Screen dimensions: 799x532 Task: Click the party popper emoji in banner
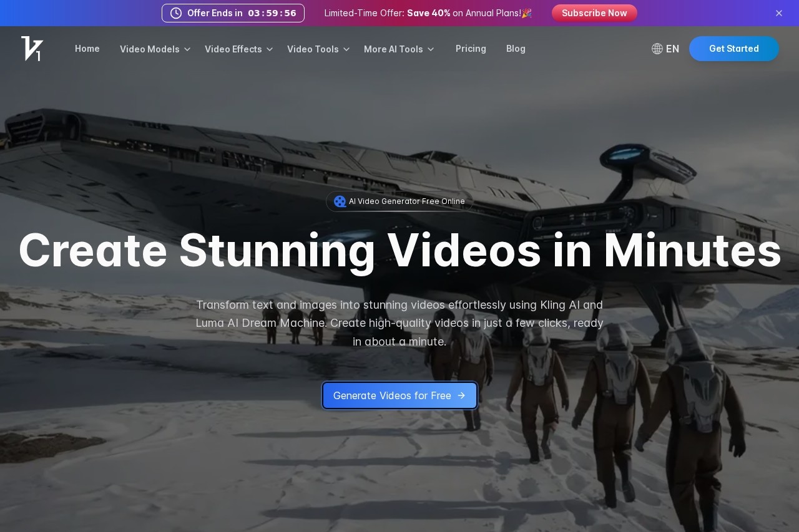click(527, 13)
